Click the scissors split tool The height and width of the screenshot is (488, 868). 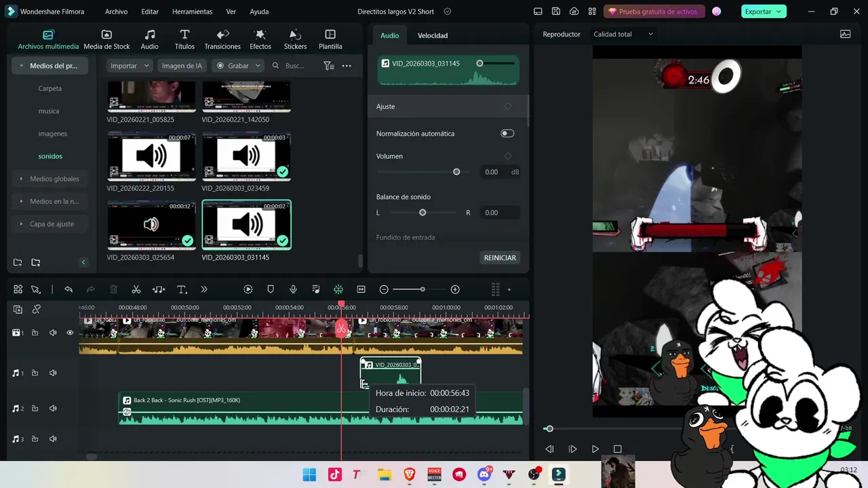coord(136,289)
